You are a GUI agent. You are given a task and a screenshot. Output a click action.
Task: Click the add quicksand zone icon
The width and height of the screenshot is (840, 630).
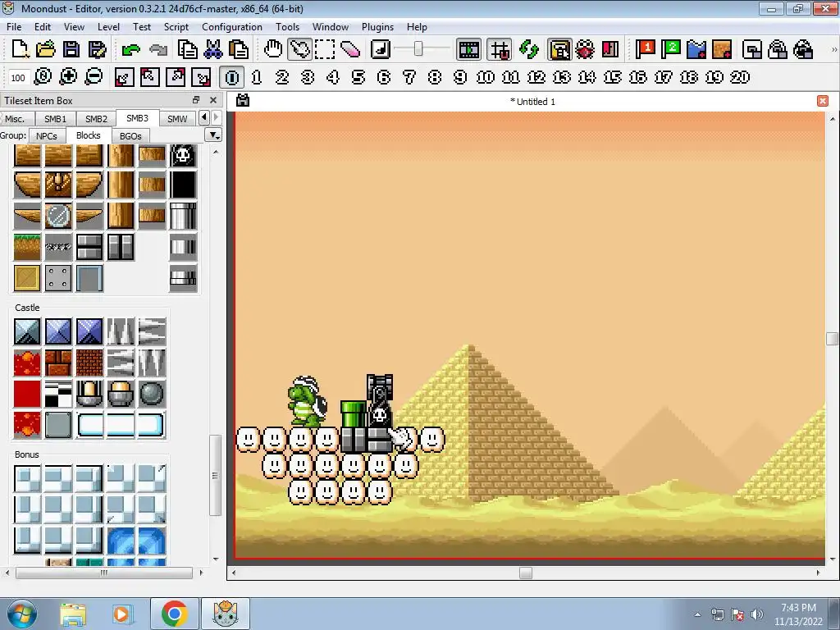click(x=722, y=49)
